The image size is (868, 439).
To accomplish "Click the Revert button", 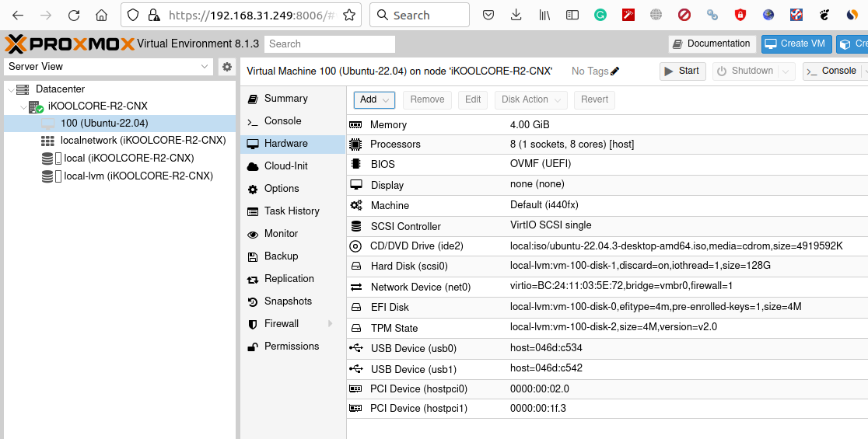I will tap(594, 99).
